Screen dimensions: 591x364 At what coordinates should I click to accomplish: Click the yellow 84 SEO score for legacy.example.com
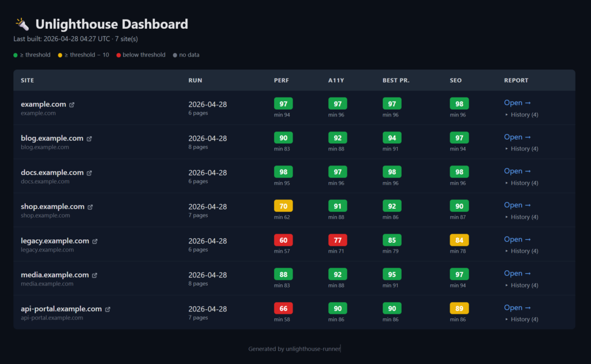tap(459, 240)
